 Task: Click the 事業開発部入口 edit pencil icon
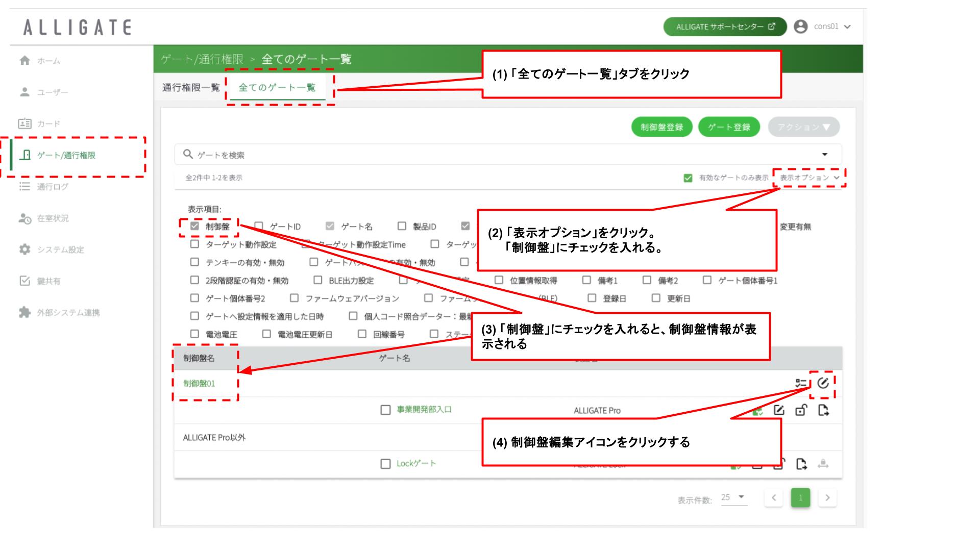point(779,410)
